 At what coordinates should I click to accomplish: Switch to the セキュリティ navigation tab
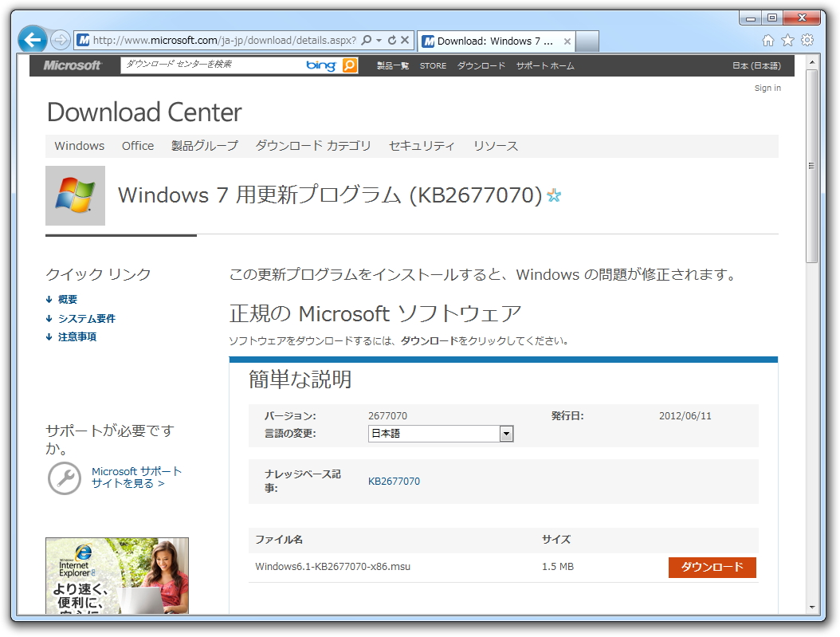(x=422, y=146)
